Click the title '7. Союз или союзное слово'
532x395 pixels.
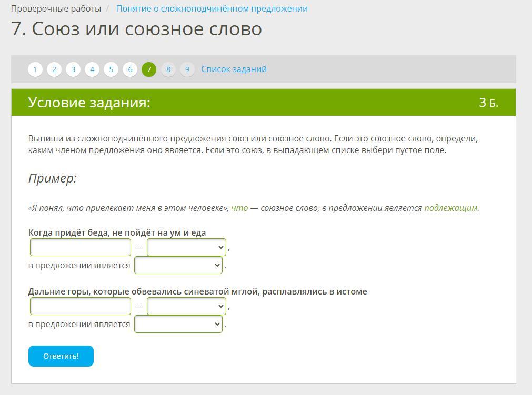click(136, 29)
